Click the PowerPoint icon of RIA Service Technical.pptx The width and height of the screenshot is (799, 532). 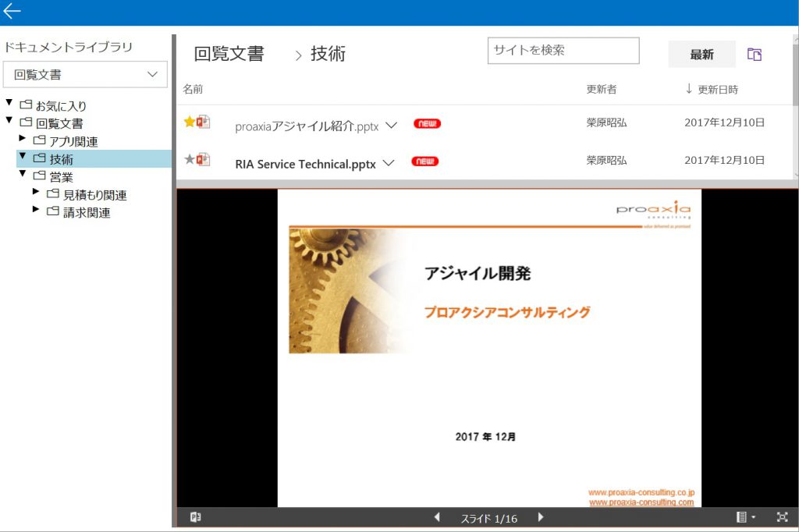coord(204,159)
